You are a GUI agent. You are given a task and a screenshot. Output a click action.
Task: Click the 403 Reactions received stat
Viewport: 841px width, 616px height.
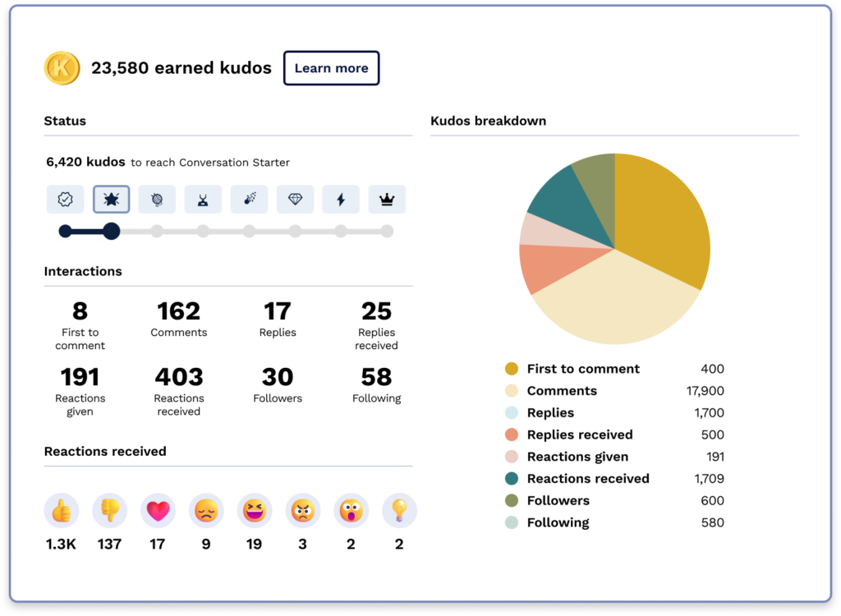point(179,378)
